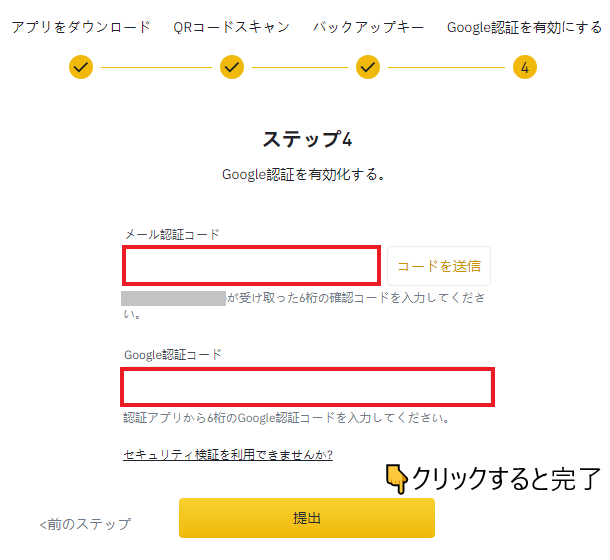Open the バックアップキー step label

368,27
